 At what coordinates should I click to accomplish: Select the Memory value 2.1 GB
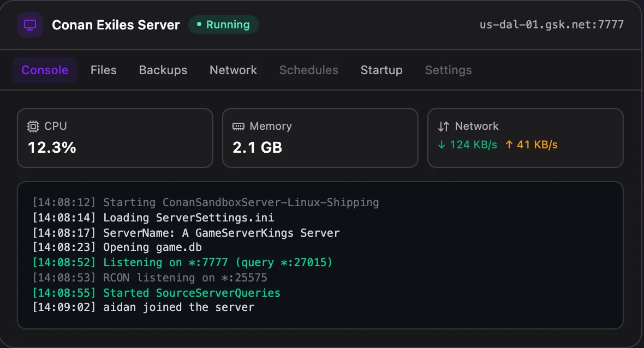point(257,147)
